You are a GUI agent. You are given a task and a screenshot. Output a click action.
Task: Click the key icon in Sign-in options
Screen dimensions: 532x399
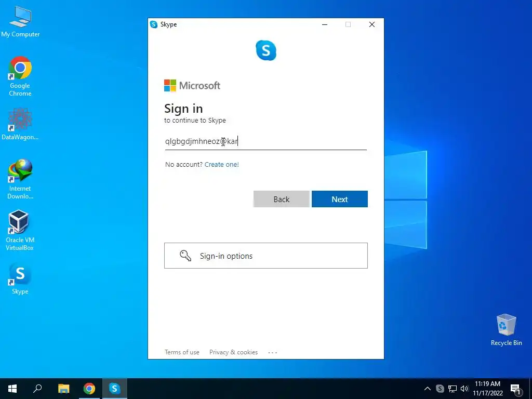[185, 256]
